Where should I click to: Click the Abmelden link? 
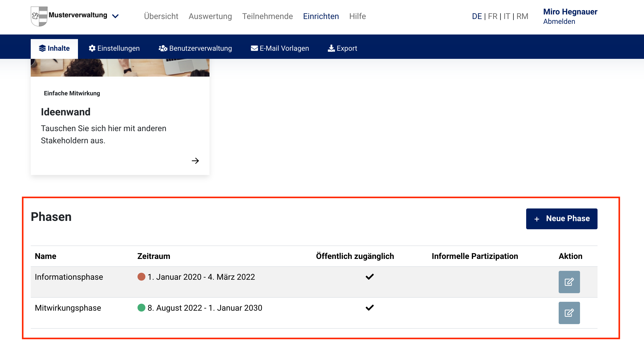coord(559,22)
